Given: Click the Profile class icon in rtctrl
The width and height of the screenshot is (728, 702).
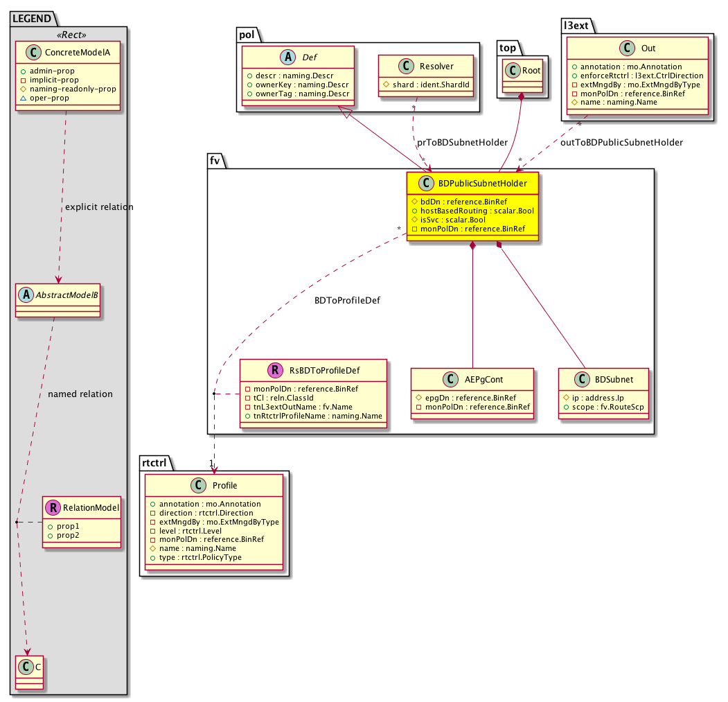Looking at the screenshot, I should pos(197,485).
